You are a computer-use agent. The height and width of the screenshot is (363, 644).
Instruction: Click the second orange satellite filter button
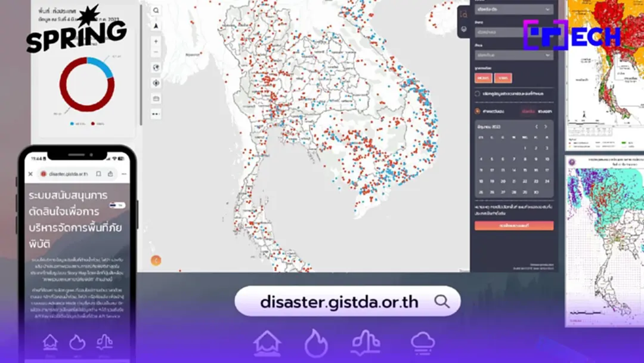click(503, 78)
